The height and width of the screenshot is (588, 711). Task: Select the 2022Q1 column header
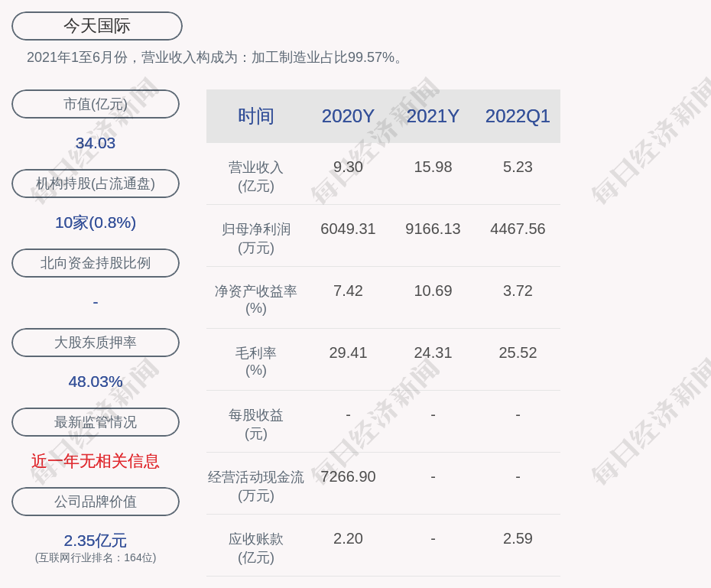coord(518,116)
